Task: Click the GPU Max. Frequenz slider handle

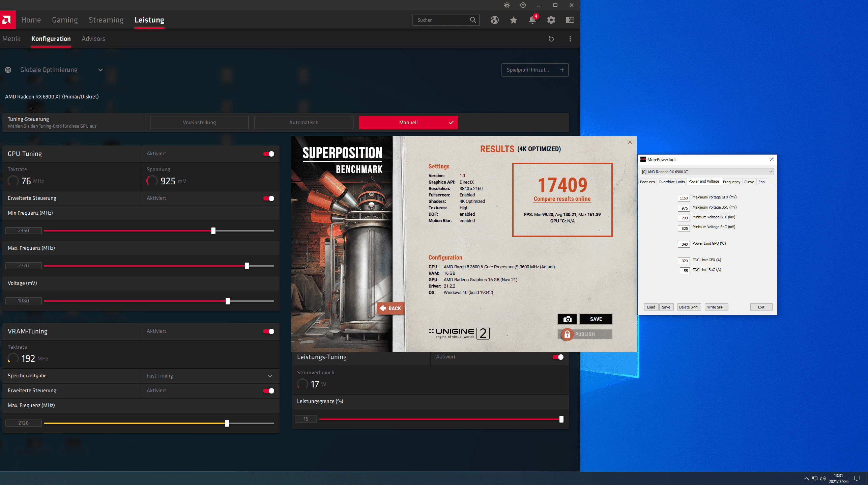Action: pos(247,266)
